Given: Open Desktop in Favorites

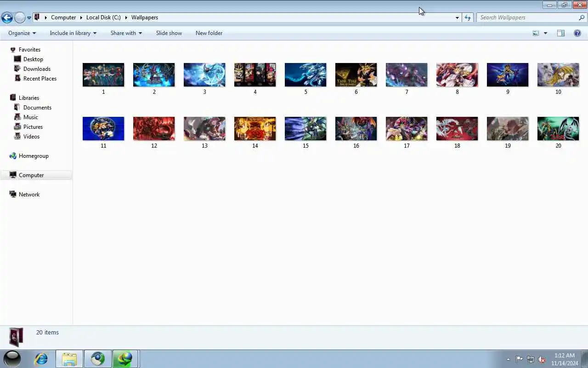Looking at the screenshot, I should click(x=33, y=59).
